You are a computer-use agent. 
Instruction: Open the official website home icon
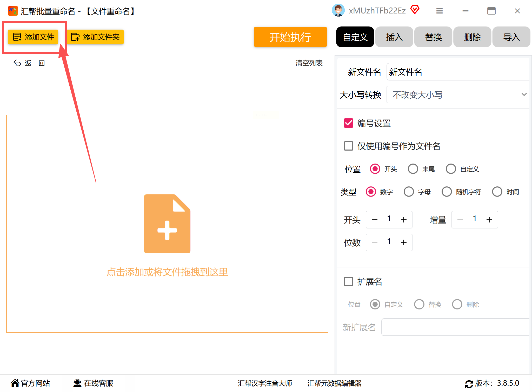pos(15,383)
